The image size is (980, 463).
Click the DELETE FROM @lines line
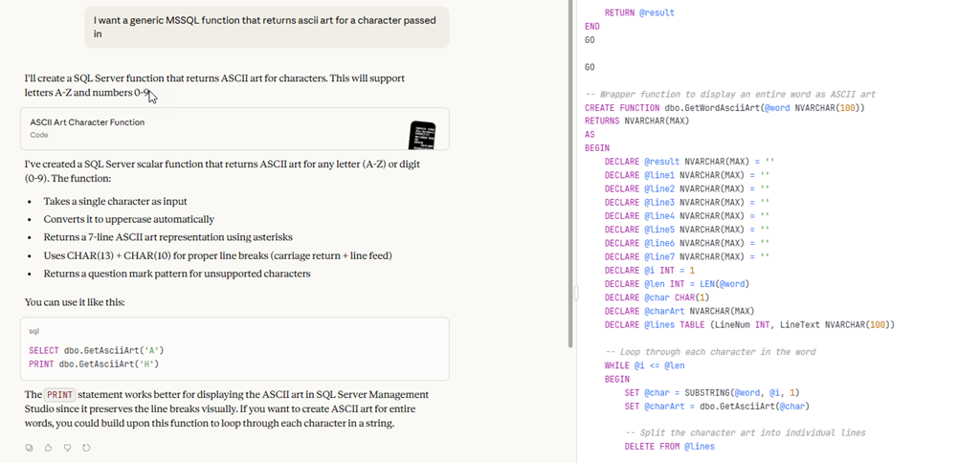click(669, 446)
